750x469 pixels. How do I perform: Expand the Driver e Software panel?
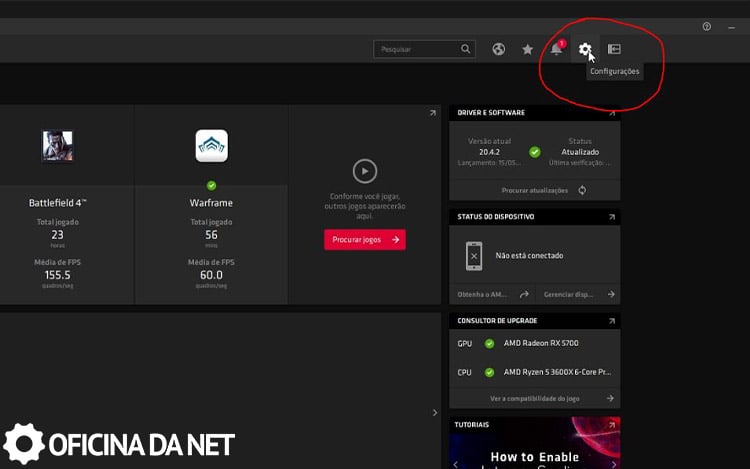tap(612, 113)
